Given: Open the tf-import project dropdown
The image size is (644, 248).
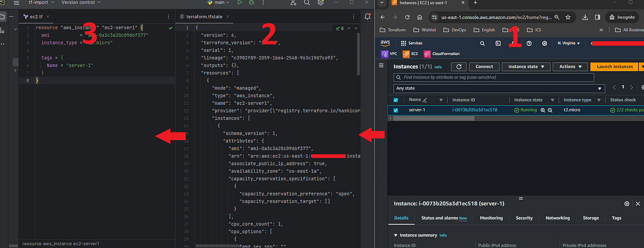Looking at the screenshot, I should coord(42,2).
